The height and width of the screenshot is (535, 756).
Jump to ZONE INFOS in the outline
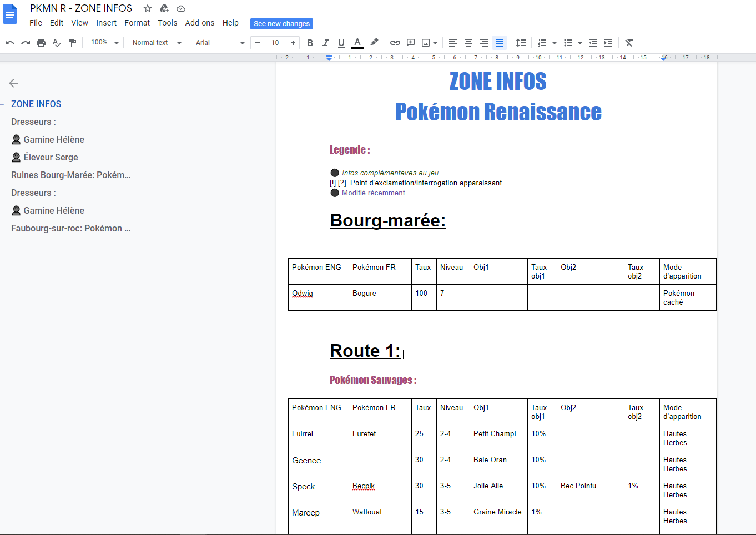click(x=36, y=104)
